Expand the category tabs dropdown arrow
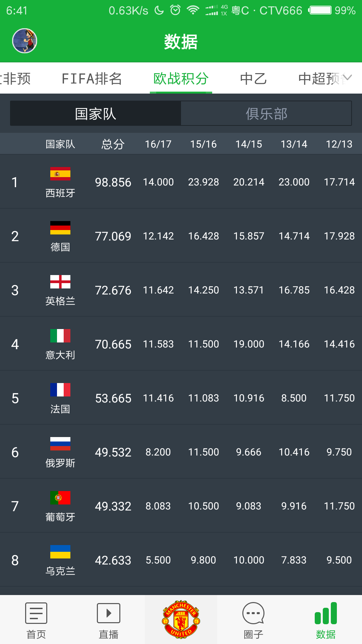Screen dimensions: 362x644 click(x=347, y=78)
